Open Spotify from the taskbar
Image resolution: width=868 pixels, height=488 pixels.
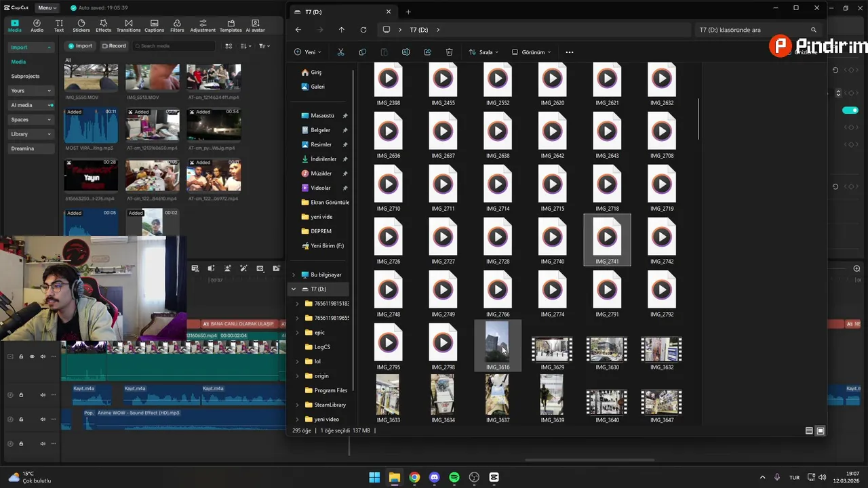tap(454, 477)
